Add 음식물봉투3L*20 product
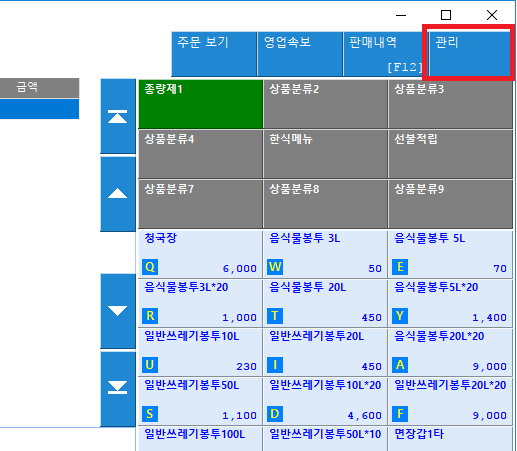Screen dimensions: 517x451 coord(201,303)
